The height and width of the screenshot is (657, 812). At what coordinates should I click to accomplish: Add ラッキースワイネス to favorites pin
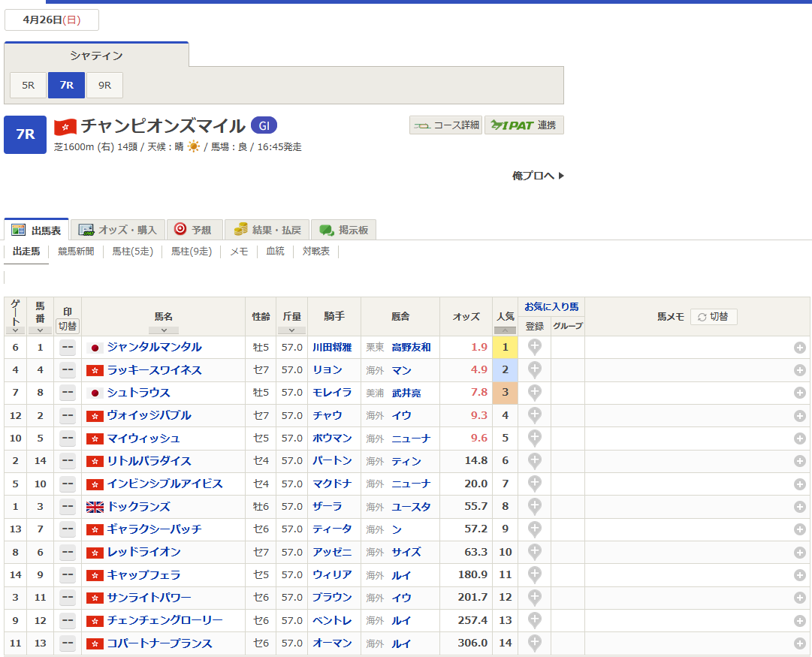pos(534,369)
